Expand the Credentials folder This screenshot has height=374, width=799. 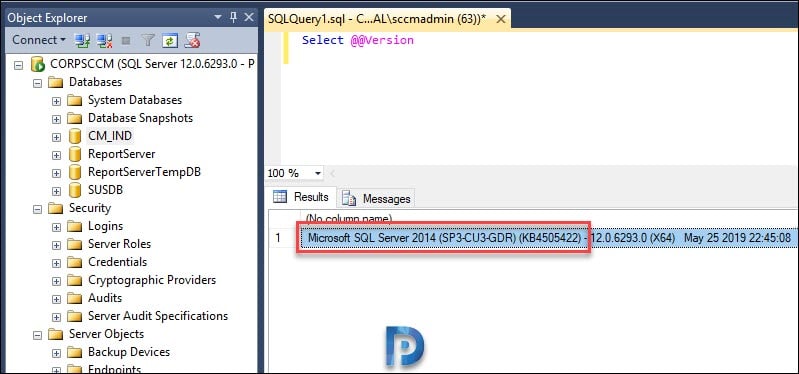[56, 263]
